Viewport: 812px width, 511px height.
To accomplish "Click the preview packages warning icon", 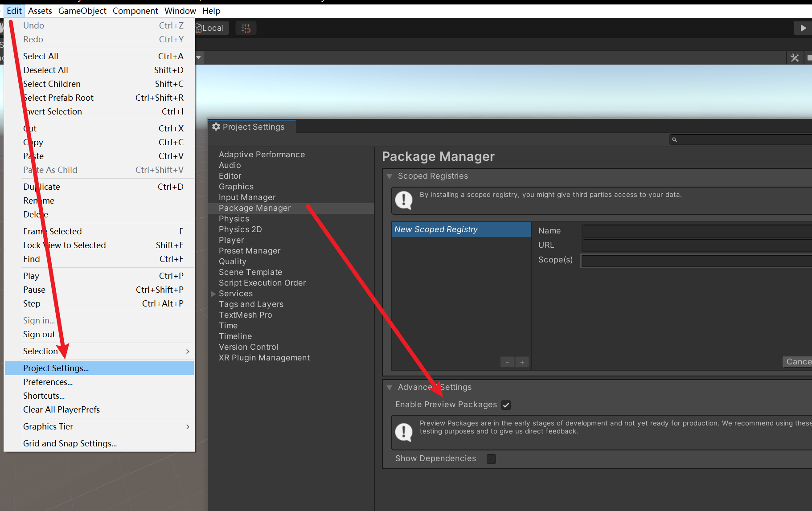I will point(404,432).
